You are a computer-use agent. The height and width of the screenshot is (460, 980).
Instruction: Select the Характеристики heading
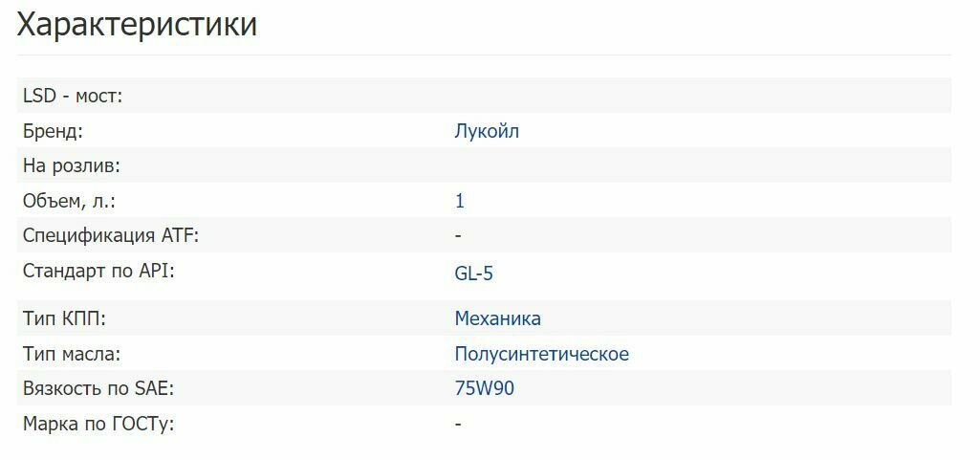point(137,25)
